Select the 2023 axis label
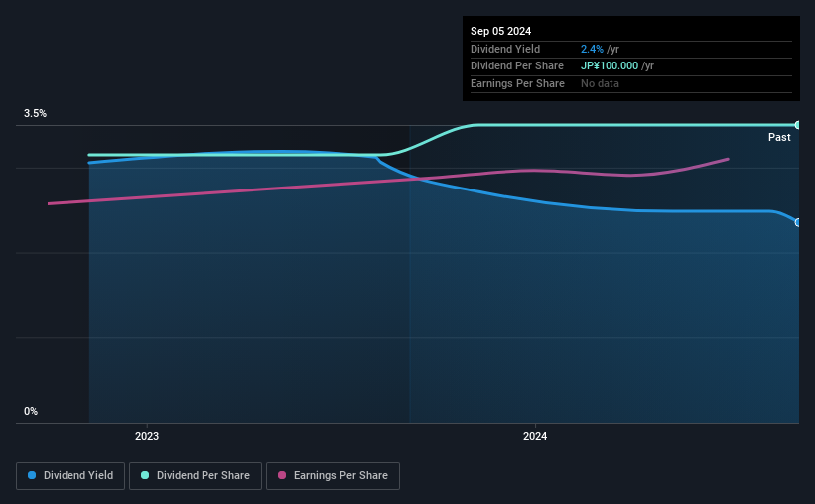 click(x=147, y=436)
